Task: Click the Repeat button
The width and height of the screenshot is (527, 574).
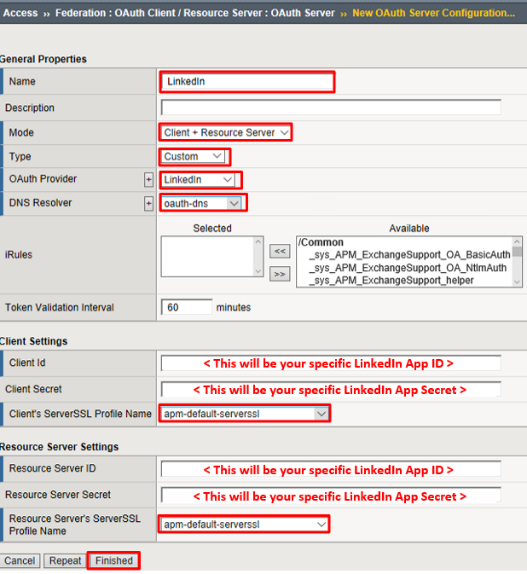Action: (x=65, y=561)
